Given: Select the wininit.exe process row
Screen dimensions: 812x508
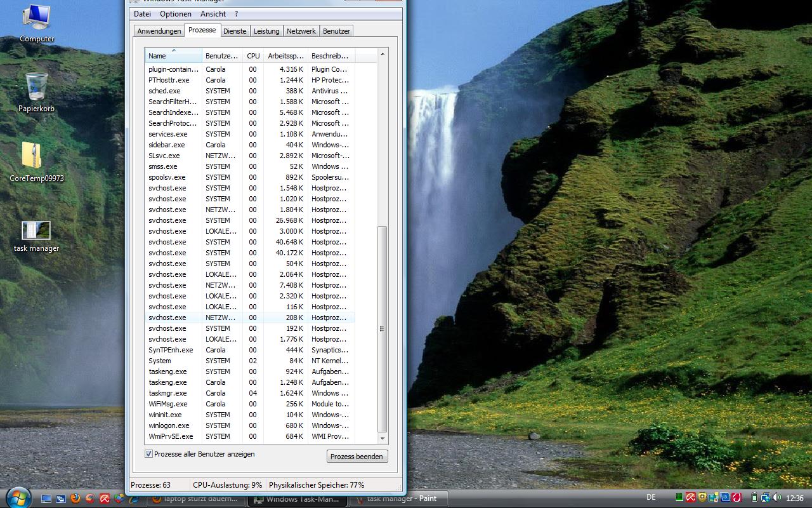Looking at the screenshot, I should pos(249,415).
